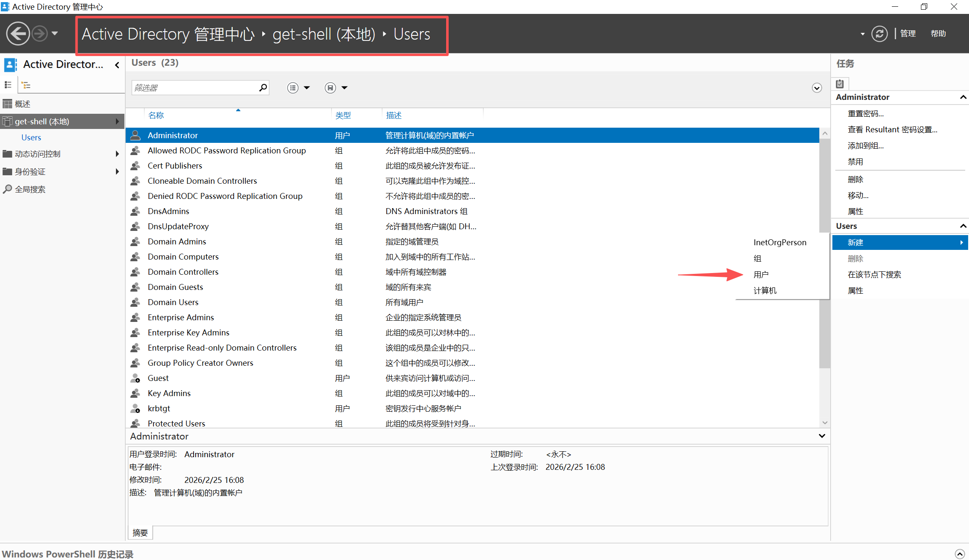Image resolution: width=969 pixels, height=560 pixels.
Task: Click the back navigation arrow
Action: tap(18, 34)
